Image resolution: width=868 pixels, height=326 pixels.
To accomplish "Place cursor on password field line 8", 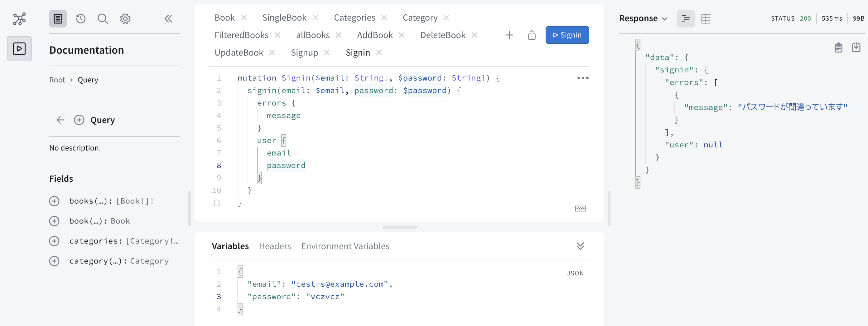I will pyautogui.click(x=286, y=165).
